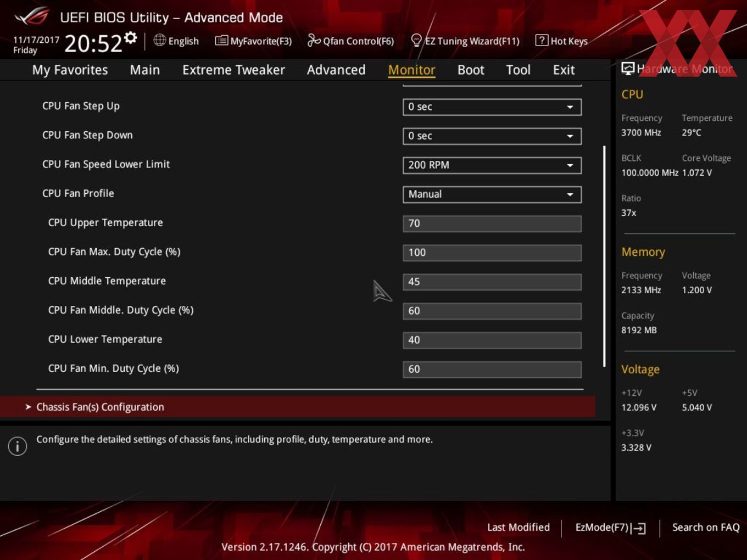
Task: Click the 3700 MHz CPU frequency value
Action: 641,132
